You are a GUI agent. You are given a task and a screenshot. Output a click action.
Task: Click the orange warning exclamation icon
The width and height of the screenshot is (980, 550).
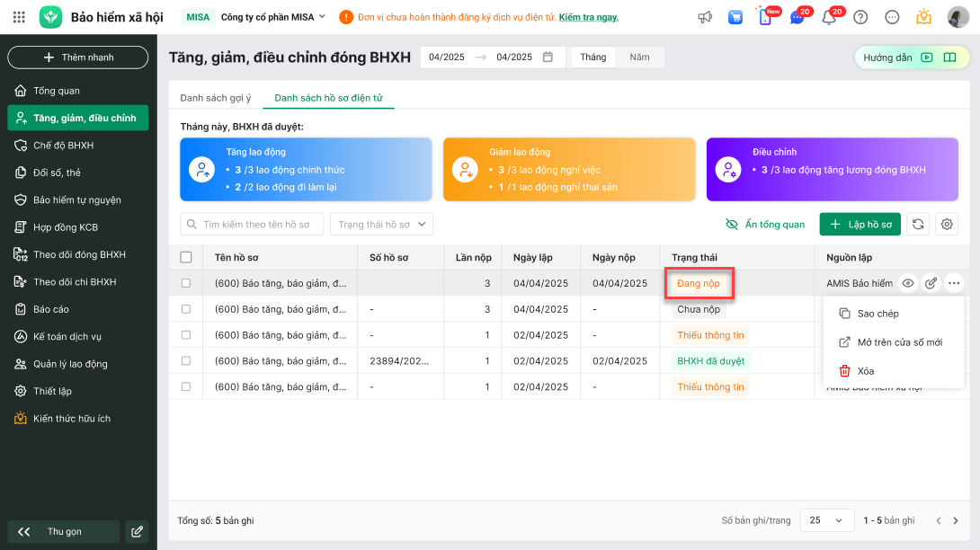tap(345, 17)
